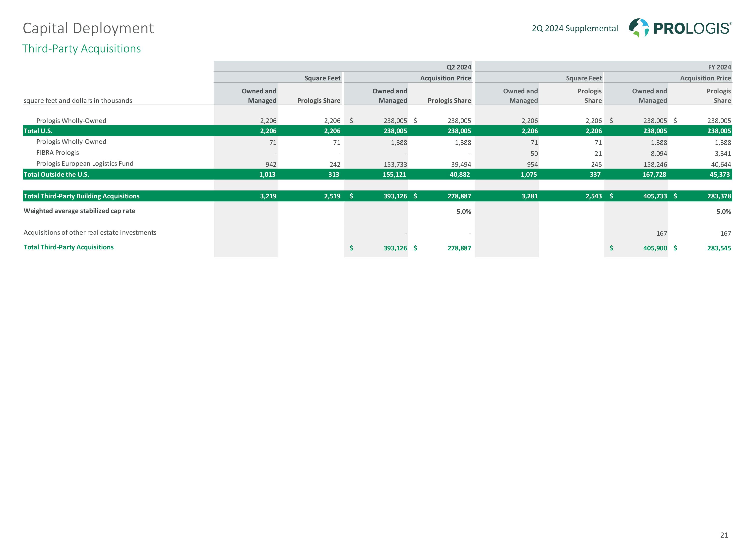Screen dimensions: 747x560
Task: Click the Prologis globe logo icon
Action: point(639,28)
